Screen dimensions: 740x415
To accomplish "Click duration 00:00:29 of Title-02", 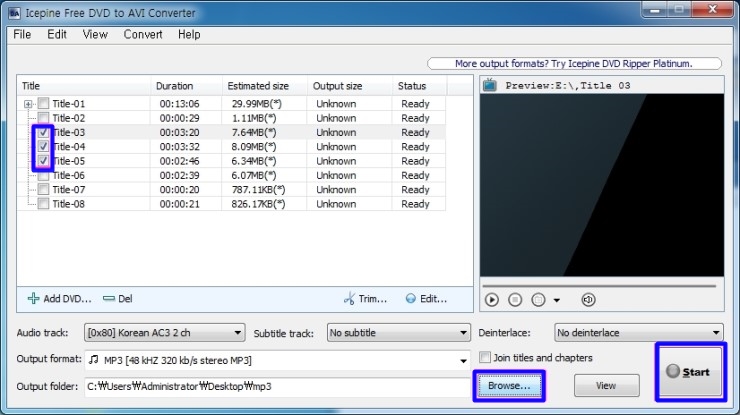I will click(x=179, y=118).
